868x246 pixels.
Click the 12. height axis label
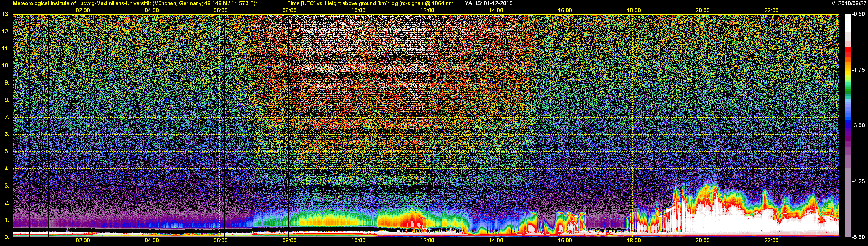5,32
